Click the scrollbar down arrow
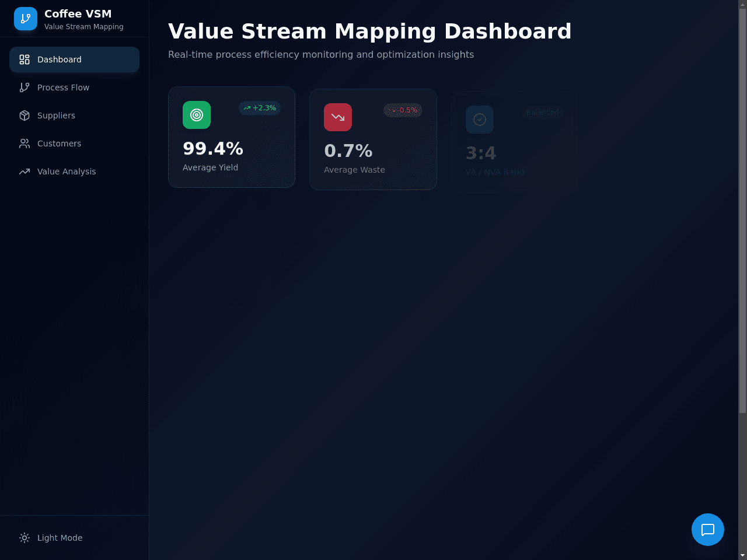Viewport: 747px width, 560px height. point(742,555)
